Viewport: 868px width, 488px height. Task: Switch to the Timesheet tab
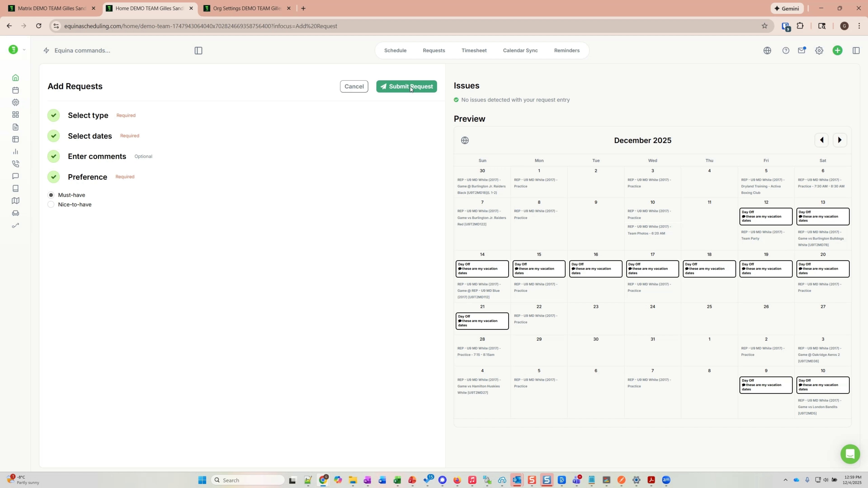[x=474, y=50]
